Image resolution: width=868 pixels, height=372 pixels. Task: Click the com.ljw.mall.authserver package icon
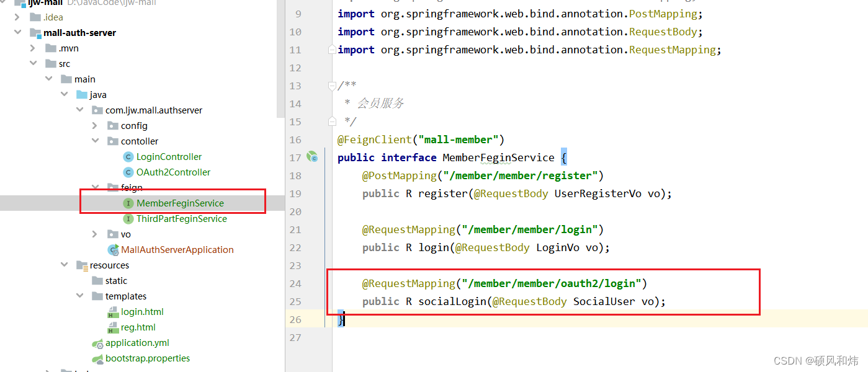[x=97, y=110]
